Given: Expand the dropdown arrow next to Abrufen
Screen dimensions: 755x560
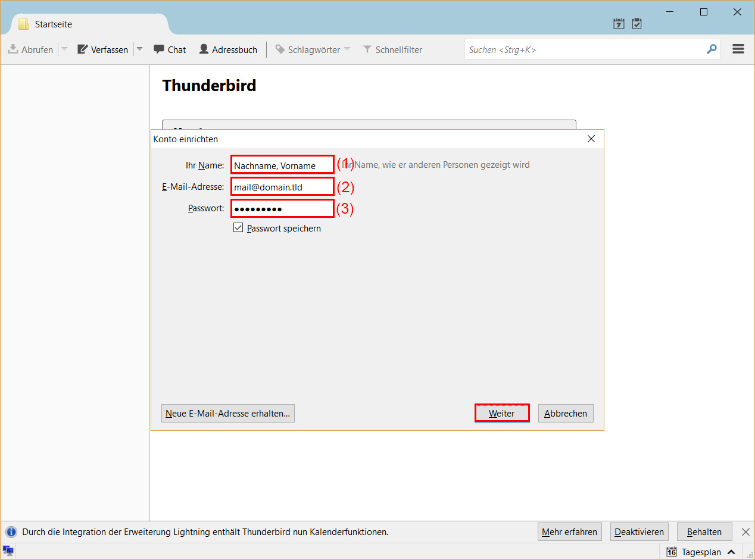Looking at the screenshot, I should (64, 49).
